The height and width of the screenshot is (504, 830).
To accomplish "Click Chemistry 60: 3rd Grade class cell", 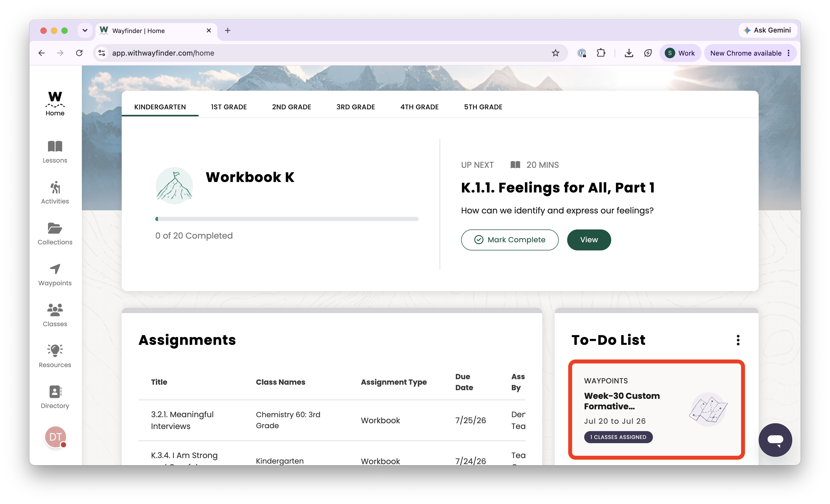I will pos(288,420).
